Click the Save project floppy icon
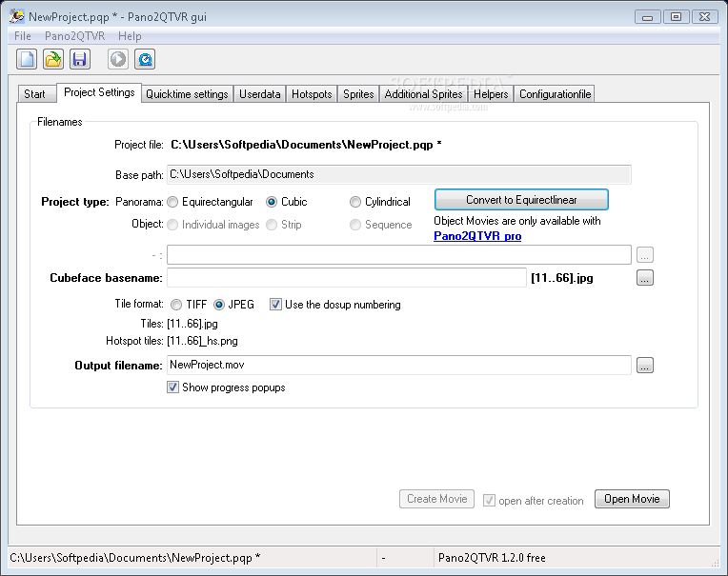Screen dimensions: 728x576 80,59
